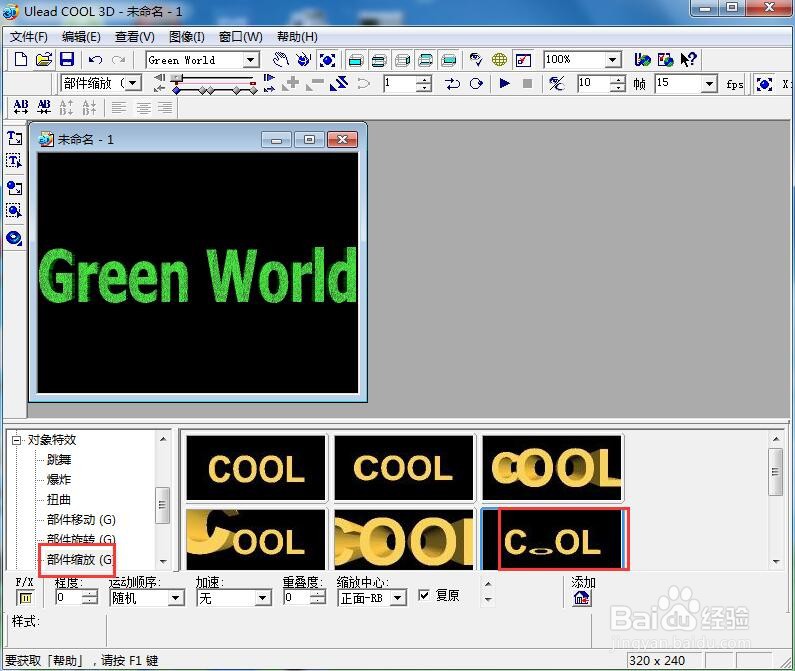Open the 查看(V) menu
Screen dimensions: 795x671
[x=134, y=37]
